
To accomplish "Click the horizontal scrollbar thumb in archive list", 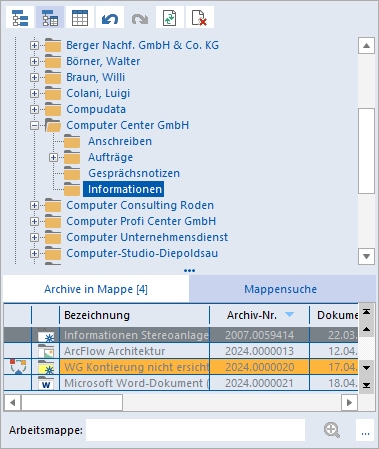I will 72,403.
